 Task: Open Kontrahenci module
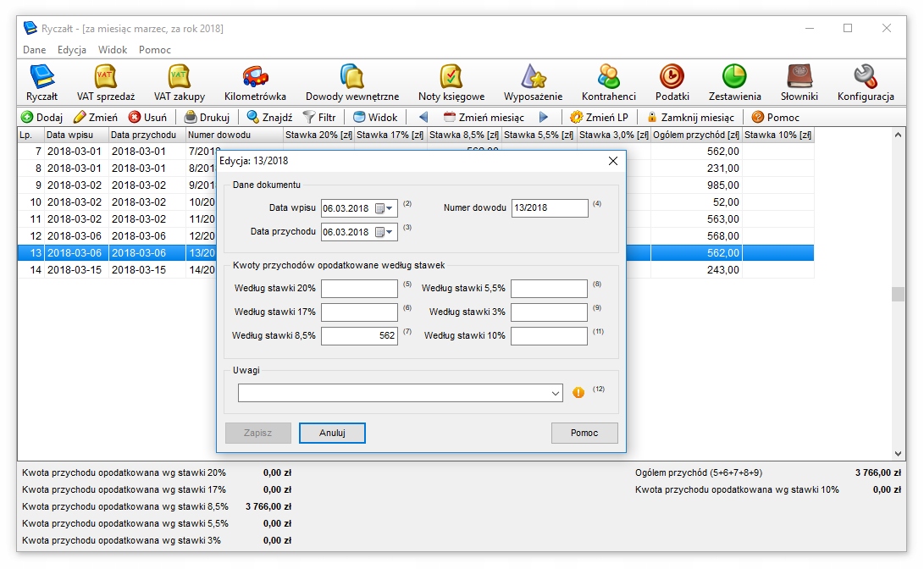[608, 77]
